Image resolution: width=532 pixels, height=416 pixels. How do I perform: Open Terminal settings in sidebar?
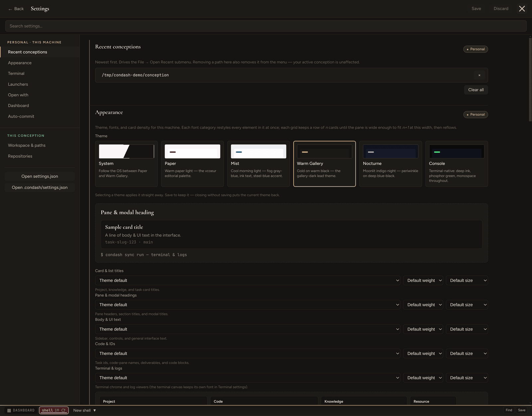(x=40, y=74)
